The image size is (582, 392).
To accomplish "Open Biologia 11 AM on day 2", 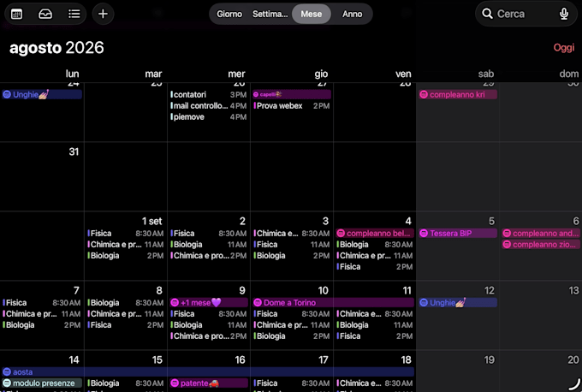I will tap(209, 245).
